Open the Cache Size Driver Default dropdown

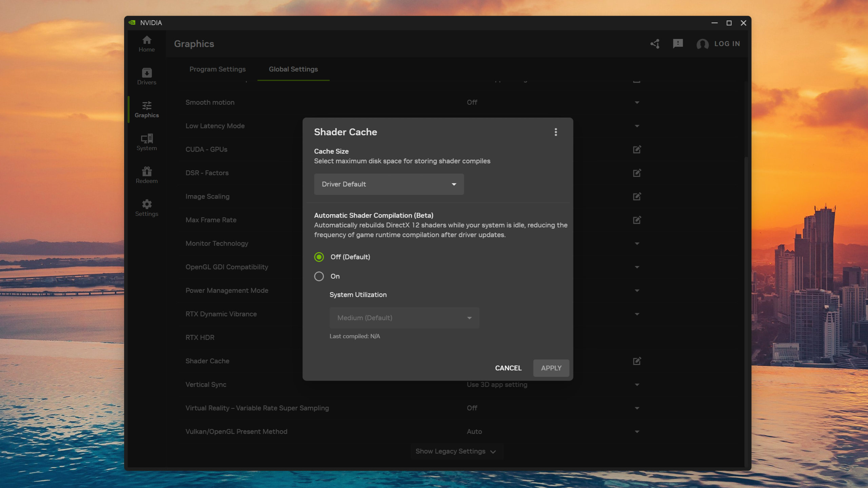pos(389,184)
